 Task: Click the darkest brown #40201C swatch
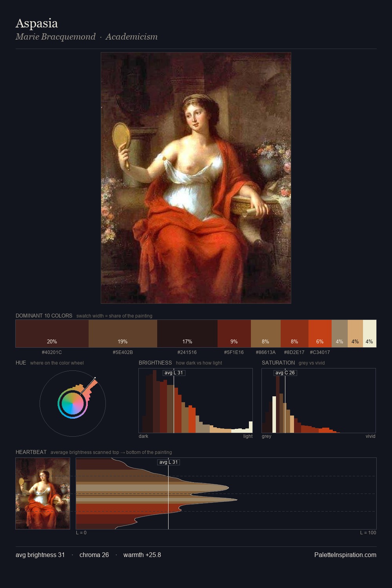[x=52, y=334]
